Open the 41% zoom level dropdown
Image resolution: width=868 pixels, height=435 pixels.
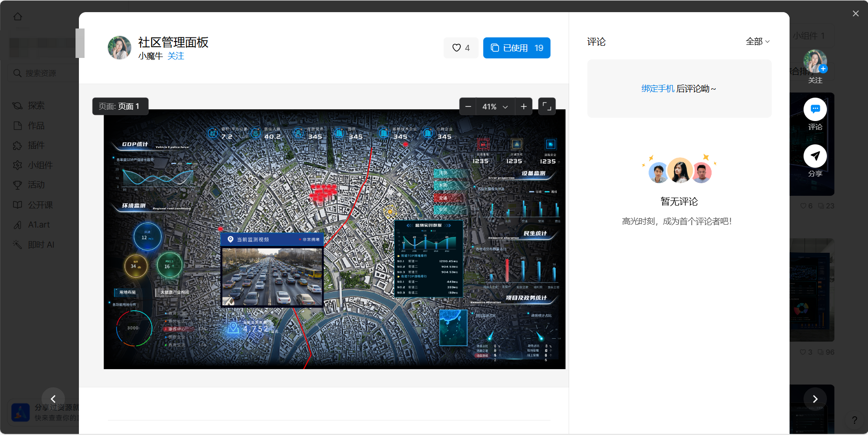click(495, 107)
